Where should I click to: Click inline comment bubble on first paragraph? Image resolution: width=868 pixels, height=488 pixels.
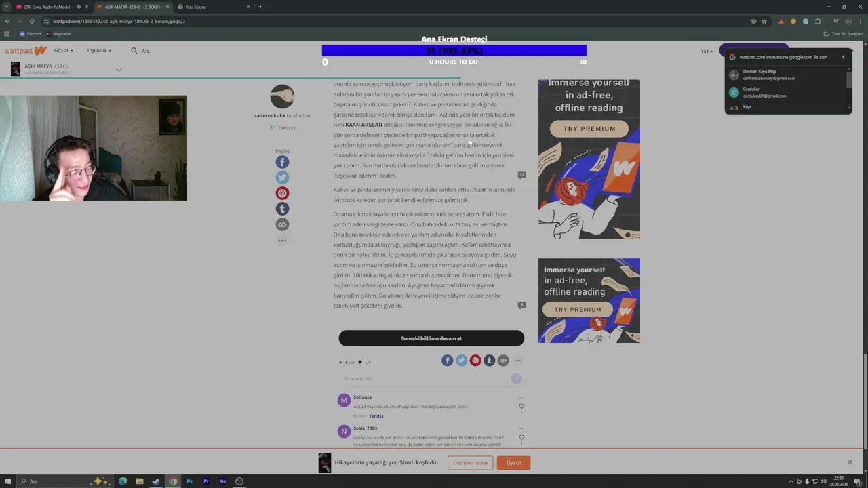click(521, 175)
